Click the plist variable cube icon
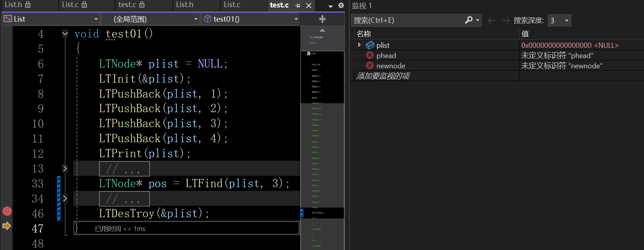 370,45
